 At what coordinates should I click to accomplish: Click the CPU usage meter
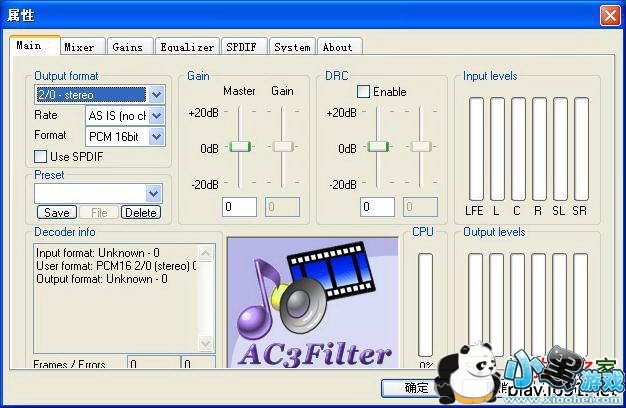[x=425, y=305]
